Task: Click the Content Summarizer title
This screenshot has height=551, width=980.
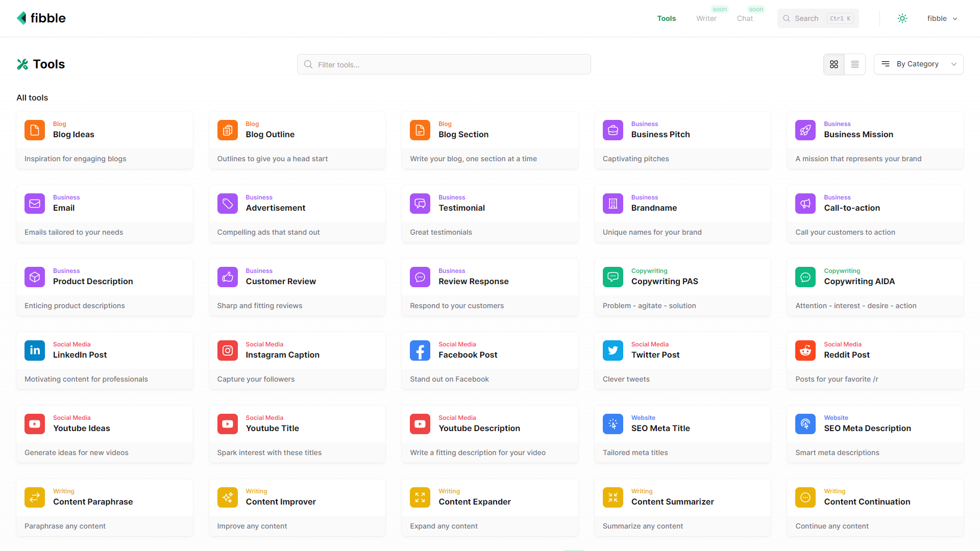Action: tap(673, 502)
